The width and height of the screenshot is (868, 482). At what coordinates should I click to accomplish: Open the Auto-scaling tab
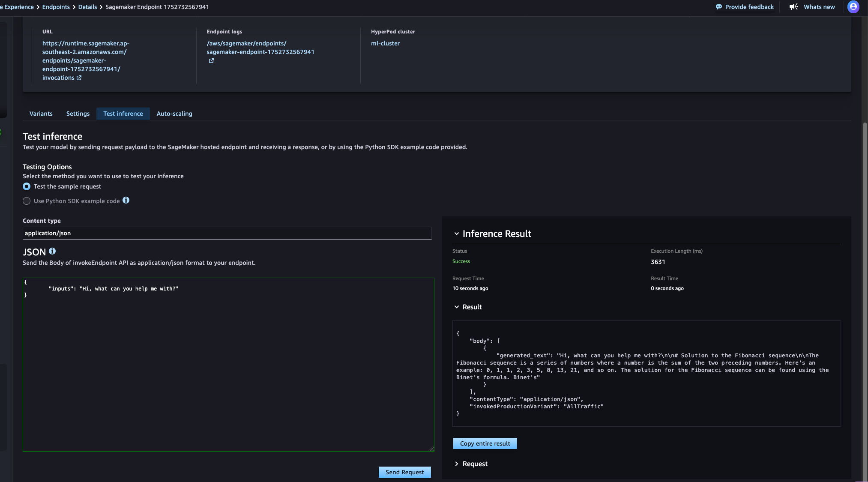pos(174,114)
